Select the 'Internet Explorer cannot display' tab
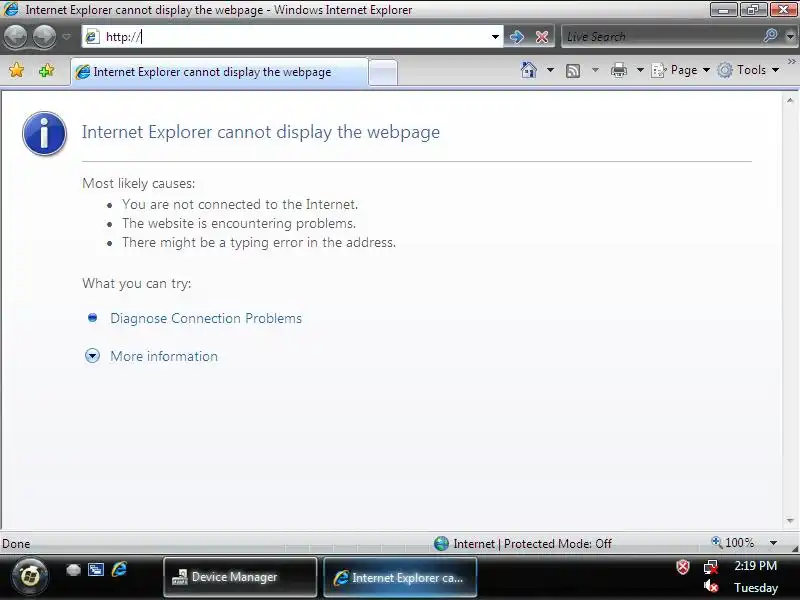800x600 pixels. (219, 72)
